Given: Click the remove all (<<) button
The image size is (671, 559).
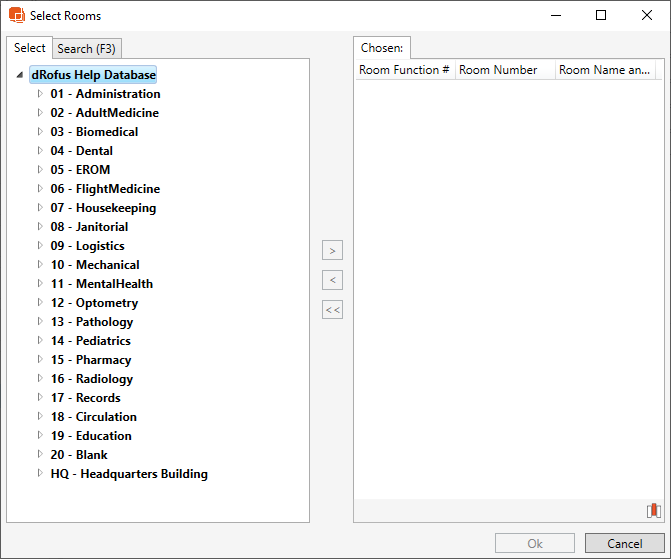Looking at the screenshot, I should [333, 310].
